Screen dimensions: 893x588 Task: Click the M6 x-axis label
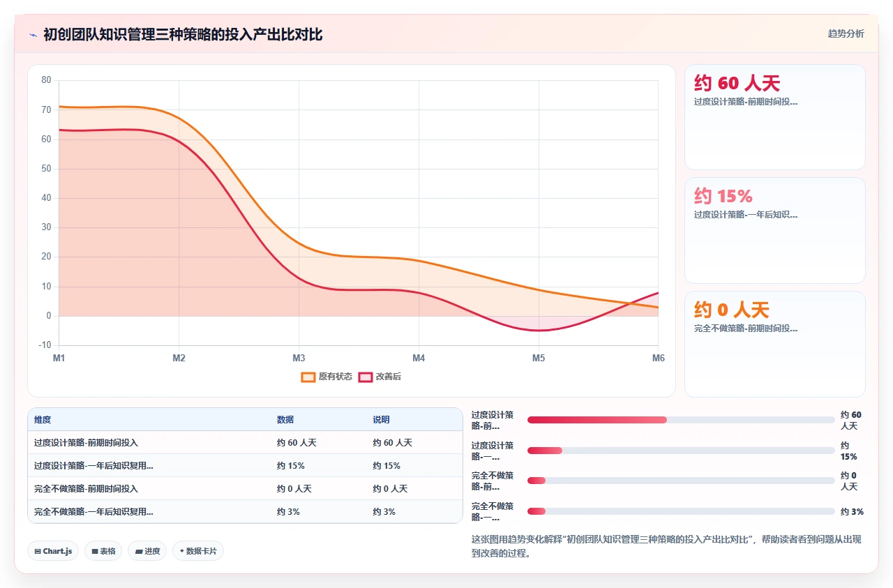tap(659, 358)
